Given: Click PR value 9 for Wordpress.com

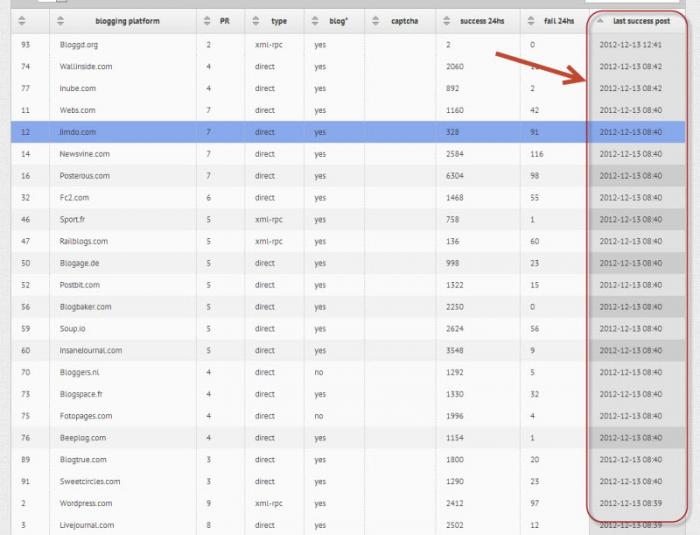Looking at the screenshot, I should coord(208,503).
